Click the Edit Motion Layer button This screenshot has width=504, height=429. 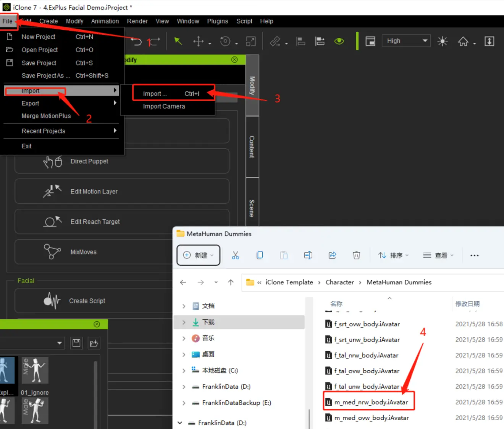[x=122, y=191]
